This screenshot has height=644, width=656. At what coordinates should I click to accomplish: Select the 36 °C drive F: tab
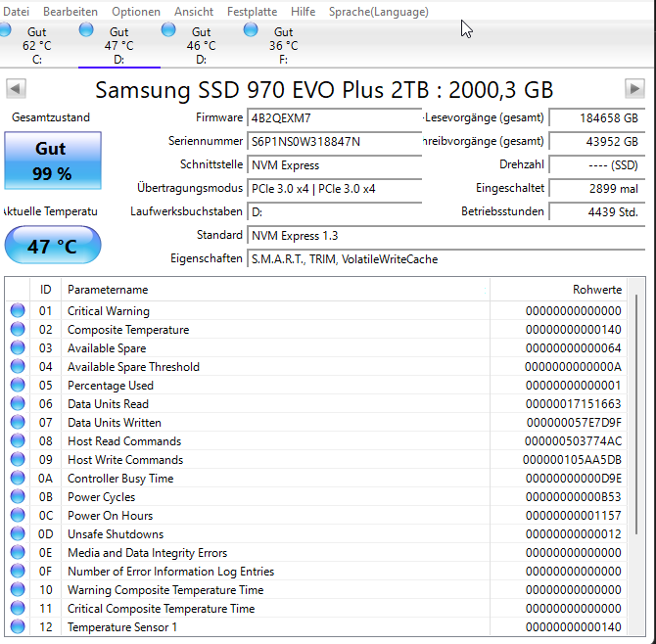tap(283, 45)
